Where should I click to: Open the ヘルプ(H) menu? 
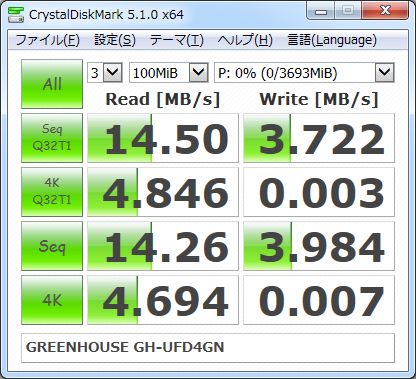245,40
